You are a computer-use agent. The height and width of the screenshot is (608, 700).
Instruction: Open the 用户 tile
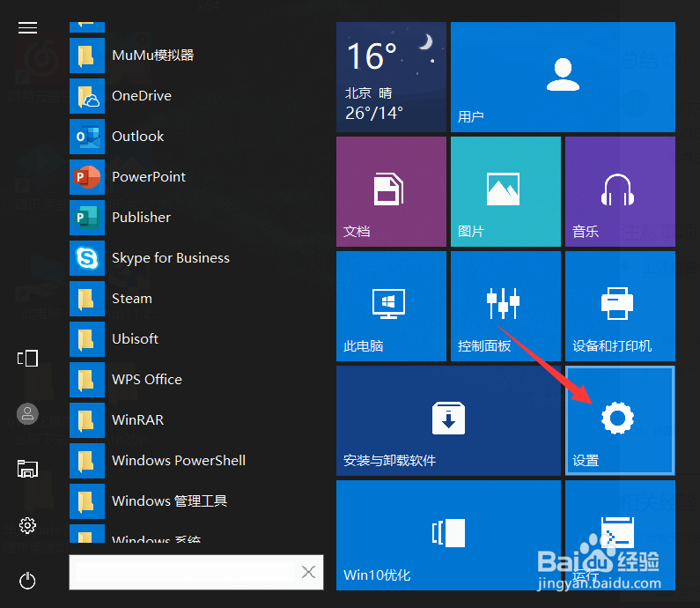563,77
